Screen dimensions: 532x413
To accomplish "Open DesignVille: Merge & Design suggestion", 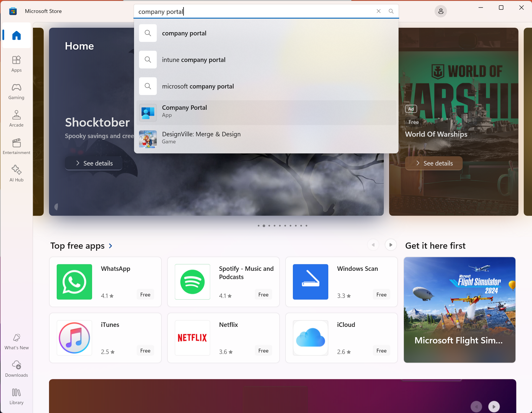I will pos(266,139).
